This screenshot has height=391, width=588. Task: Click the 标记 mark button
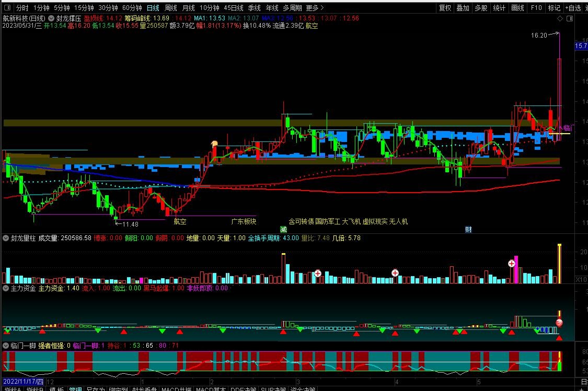(554, 7)
